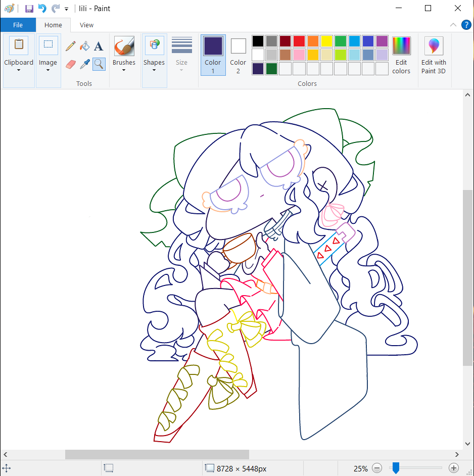This screenshot has height=476, width=474.
Task: Pick the gold color swatch
Action: pos(313,55)
